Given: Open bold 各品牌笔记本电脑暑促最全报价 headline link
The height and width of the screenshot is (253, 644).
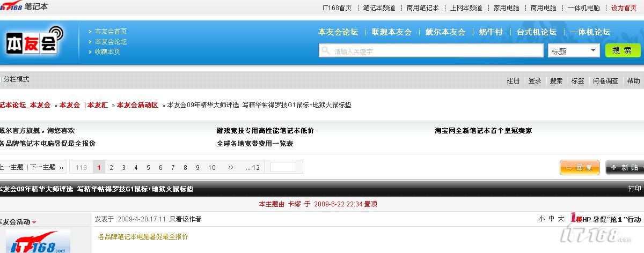Looking at the screenshot, I should click(48, 144).
